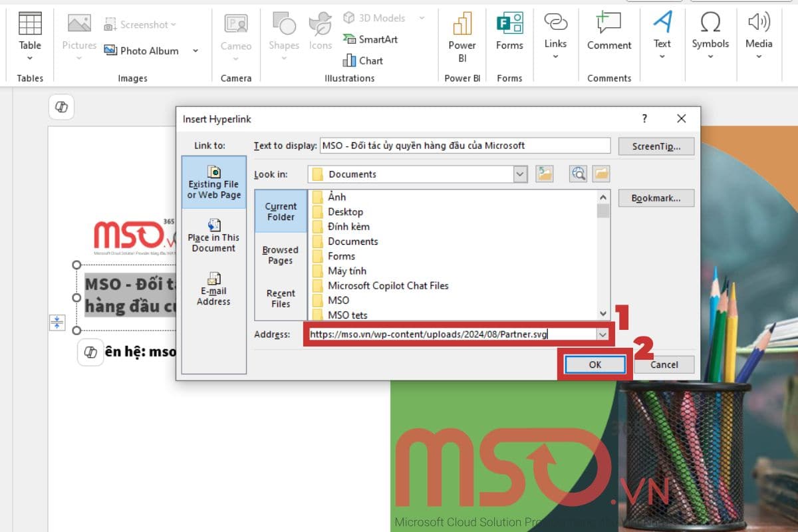Image resolution: width=798 pixels, height=532 pixels.
Task: Open the Symbols menu
Action: [710, 37]
